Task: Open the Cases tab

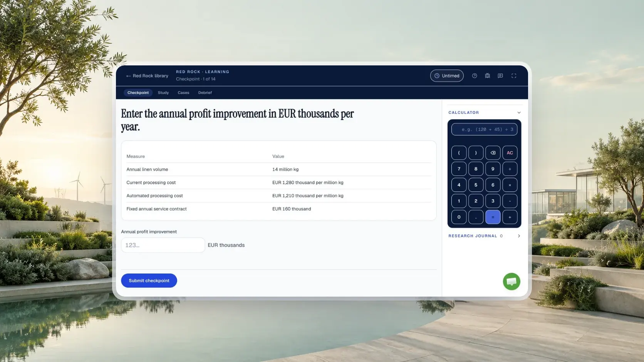Action: click(x=183, y=93)
